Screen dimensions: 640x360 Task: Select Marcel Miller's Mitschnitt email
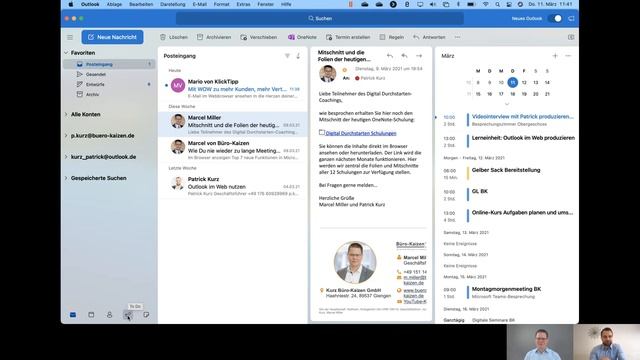(233, 124)
